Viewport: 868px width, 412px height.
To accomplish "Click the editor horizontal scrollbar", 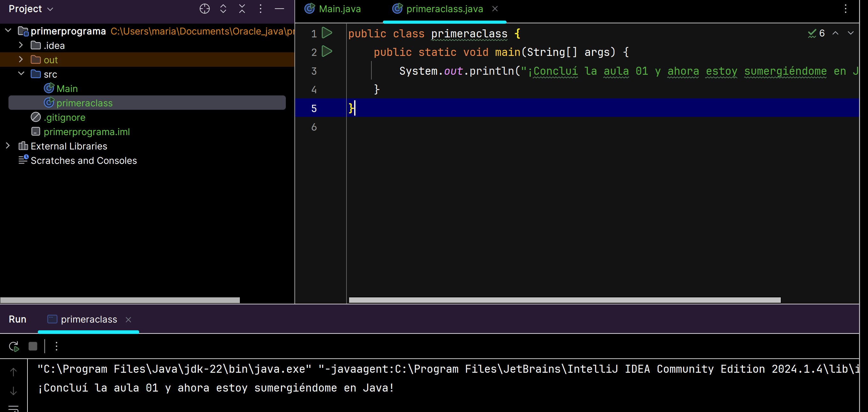I will 565,300.
